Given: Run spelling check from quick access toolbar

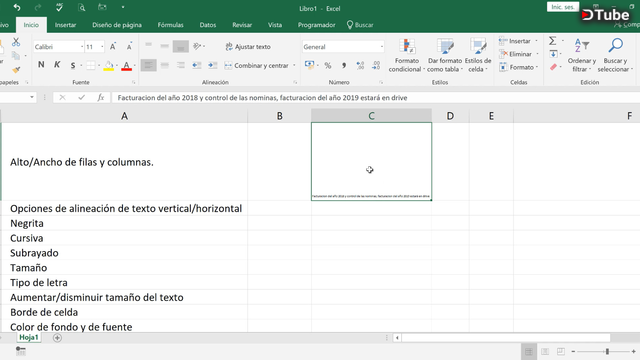Looking at the screenshot, I should (x=60, y=7).
